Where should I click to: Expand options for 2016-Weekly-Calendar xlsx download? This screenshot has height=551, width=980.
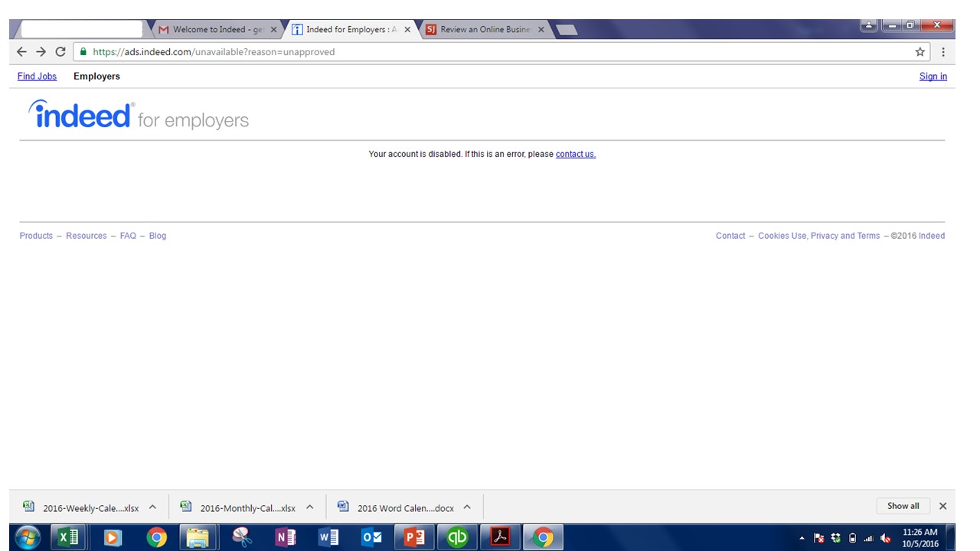152,507
